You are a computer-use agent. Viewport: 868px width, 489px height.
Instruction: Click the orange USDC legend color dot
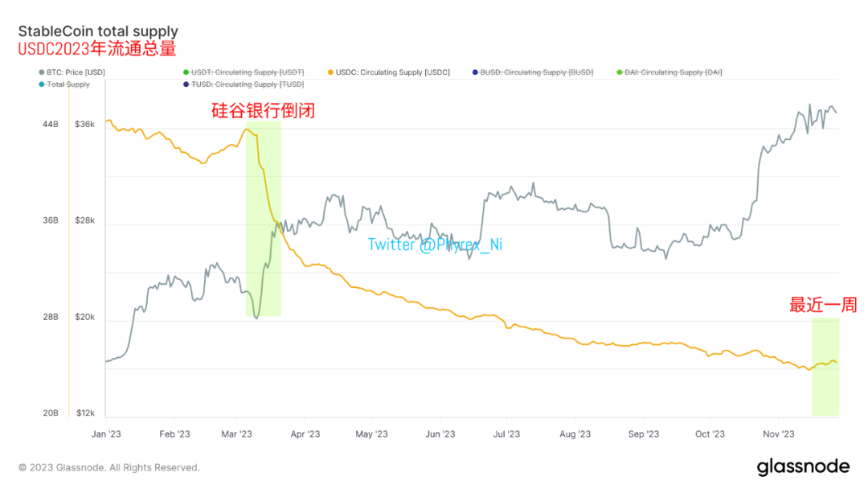pos(330,72)
